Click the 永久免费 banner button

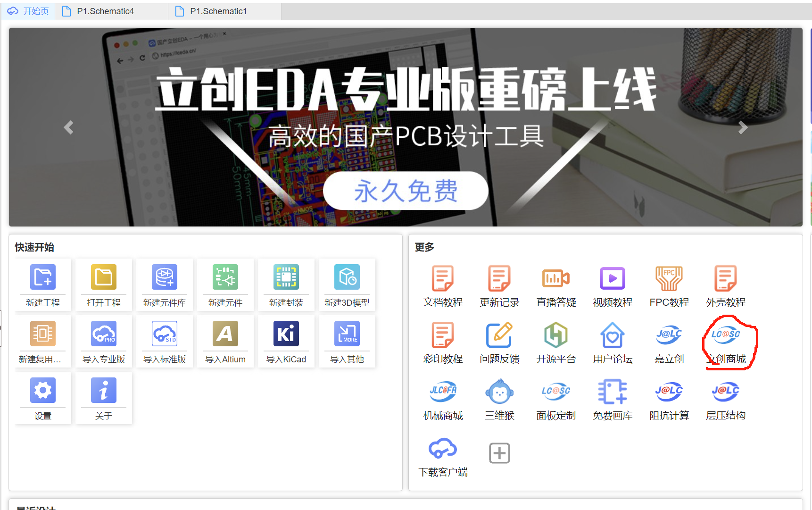[x=406, y=191]
